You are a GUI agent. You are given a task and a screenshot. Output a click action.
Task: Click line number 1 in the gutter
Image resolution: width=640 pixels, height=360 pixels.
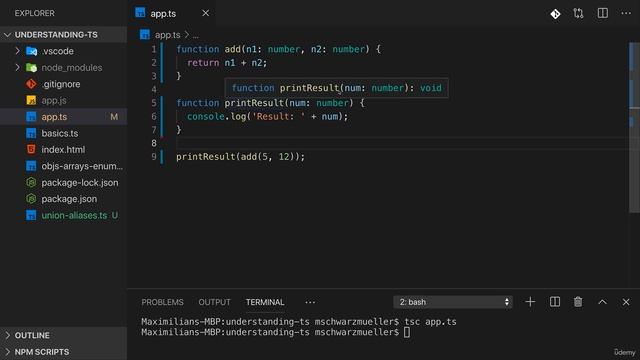point(154,49)
